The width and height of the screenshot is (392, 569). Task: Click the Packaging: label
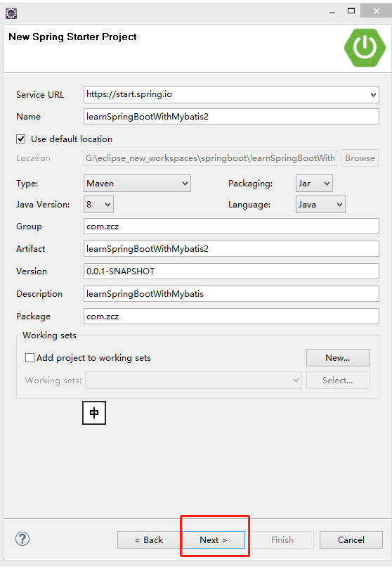(250, 184)
